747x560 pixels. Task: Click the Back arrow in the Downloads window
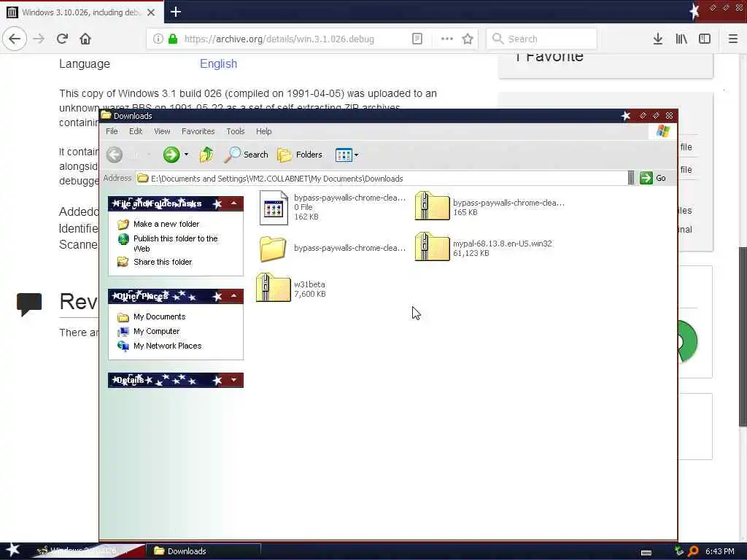115,155
